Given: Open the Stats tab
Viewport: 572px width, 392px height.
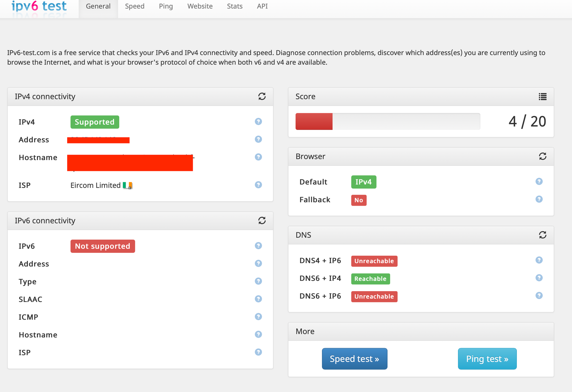Looking at the screenshot, I should coord(235,6).
